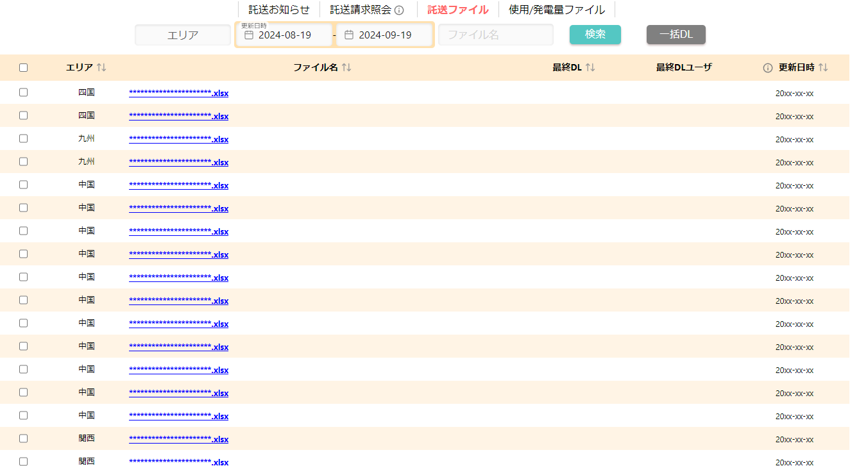Open calendar icon for 2024-09-19 date
The image size is (868, 466).
[349, 35]
